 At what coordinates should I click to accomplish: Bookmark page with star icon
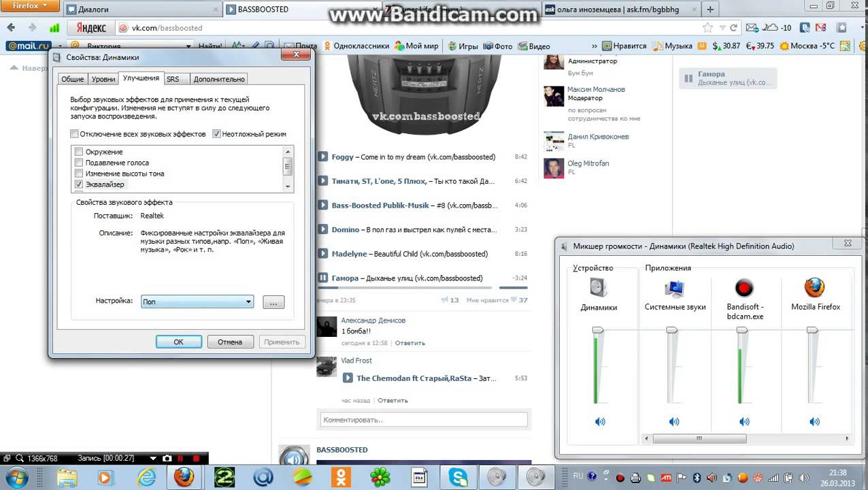[708, 28]
